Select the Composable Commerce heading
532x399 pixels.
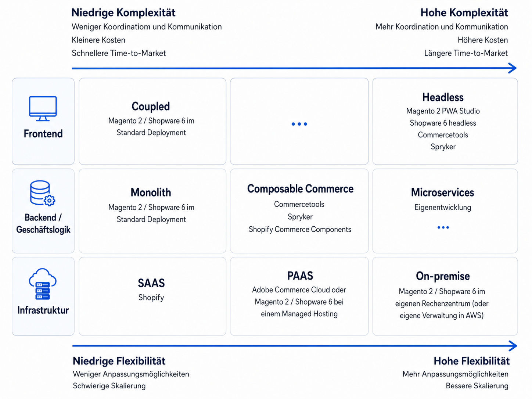300,189
